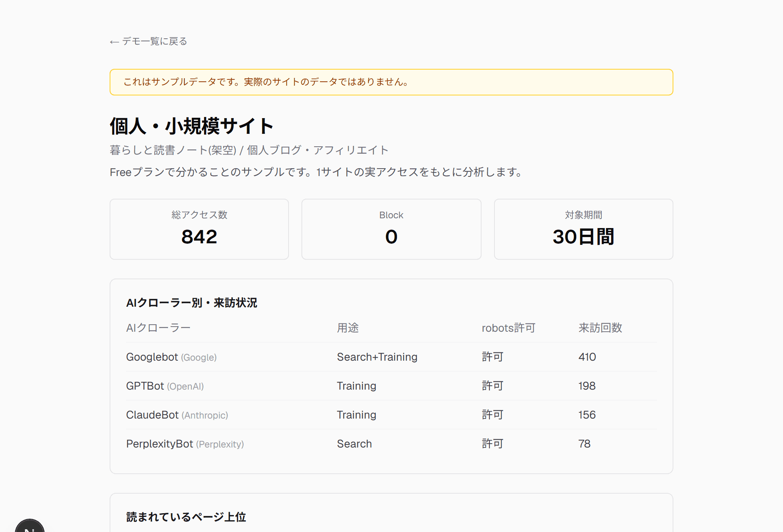The image size is (783, 532).
Task: Click the robots許可 column header
Action: (x=509, y=328)
